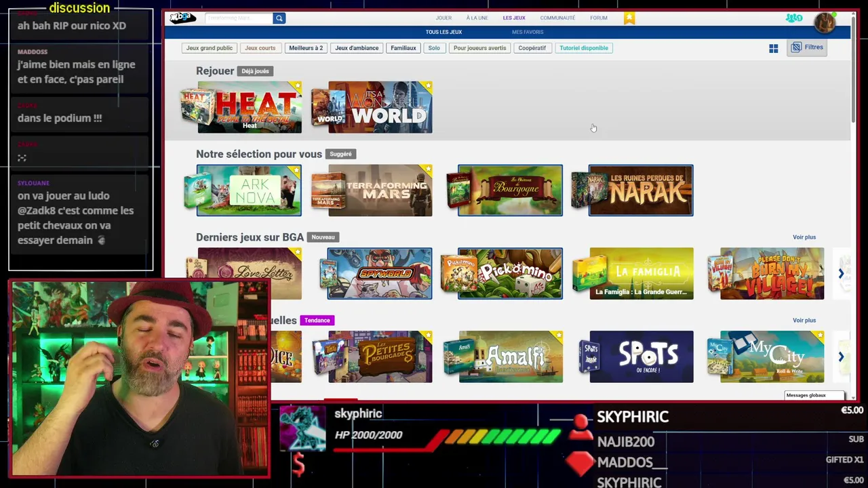Screen dimensions: 868x488
Task: Select LES JEUX in the top menu
Action: click(514, 18)
